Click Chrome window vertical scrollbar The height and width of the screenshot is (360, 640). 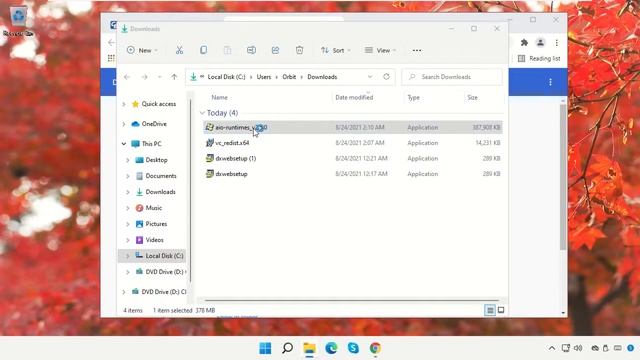[563, 177]
